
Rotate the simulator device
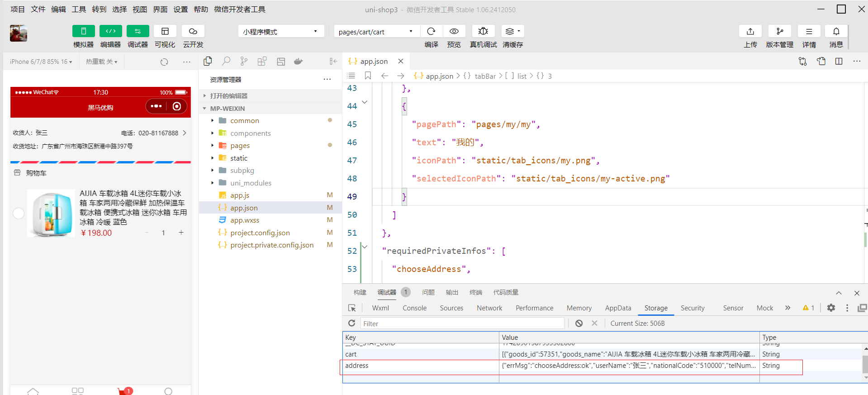164,62
